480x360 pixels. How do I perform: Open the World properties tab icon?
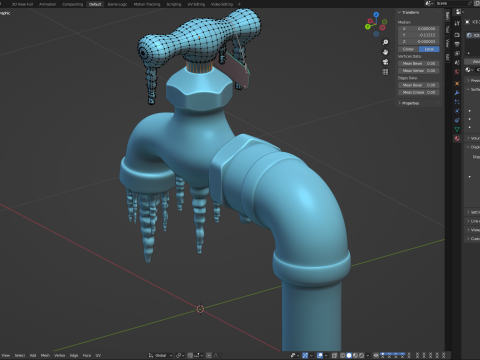457,71
